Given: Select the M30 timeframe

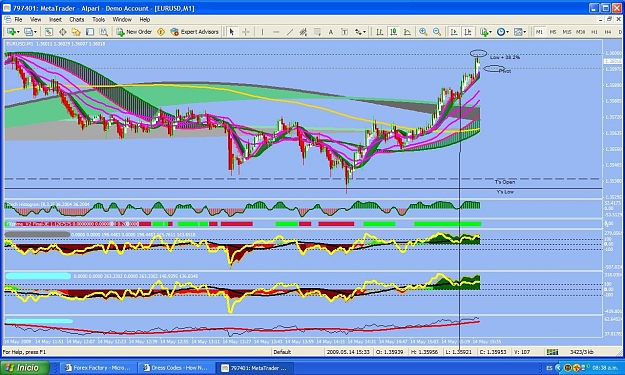Looking at the screenshot, I should point(580,32).
